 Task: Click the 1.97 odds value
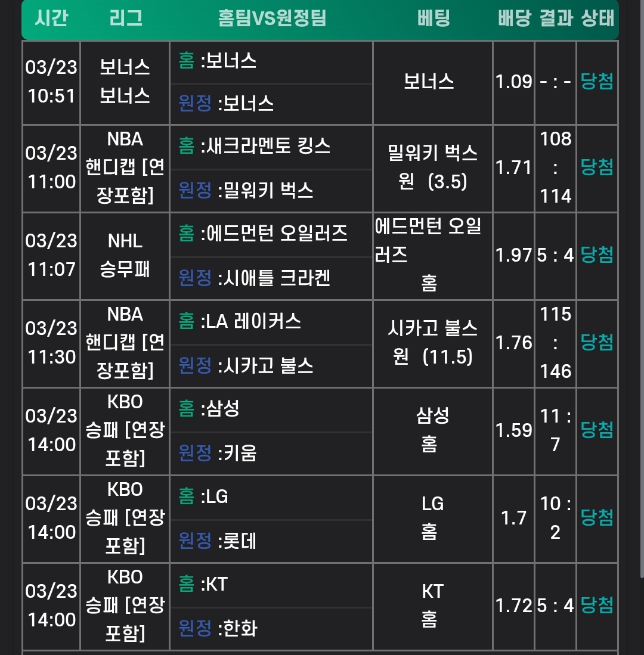pyautogui.click(x=513, y=255)
